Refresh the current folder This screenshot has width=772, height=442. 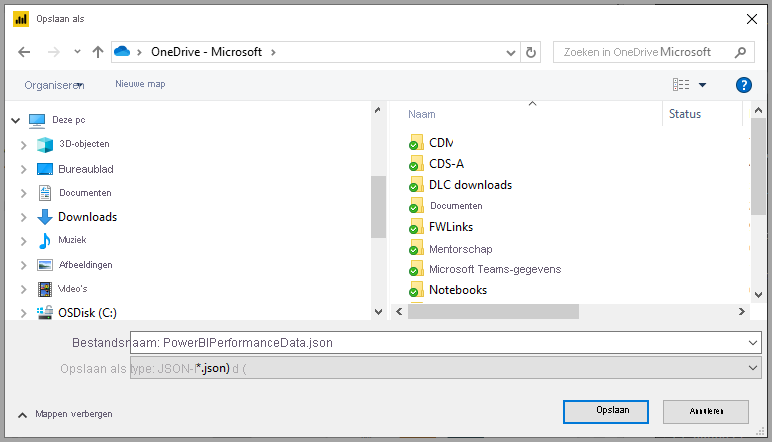[530, 53]
